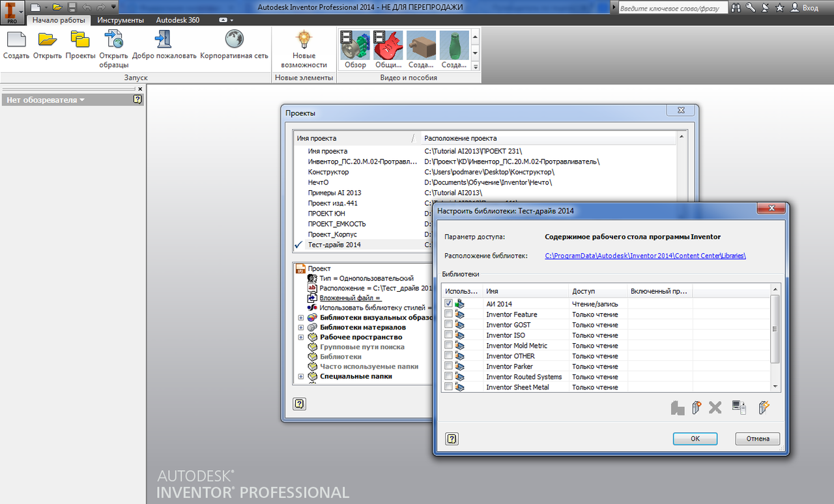The height and width of the screenshot is (504, 834).
Task: Open the Inventor application menu button
Action: click(x=12, y=12)
